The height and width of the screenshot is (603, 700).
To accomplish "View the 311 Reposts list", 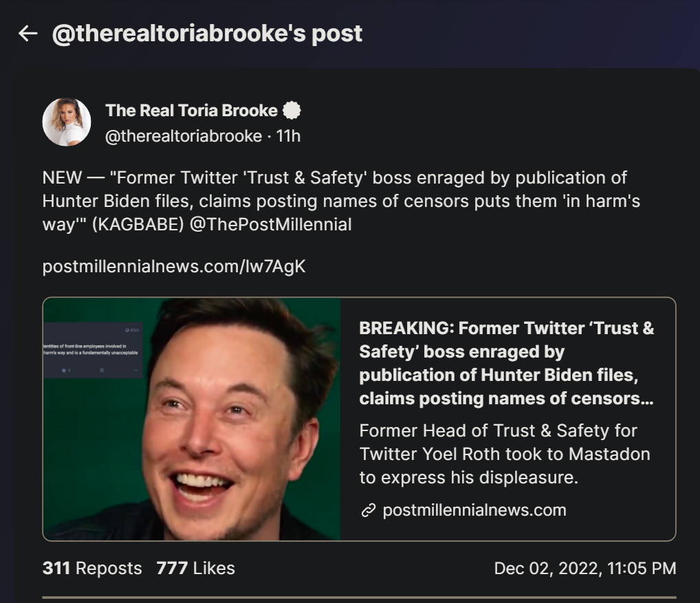I will pos(92,569).
